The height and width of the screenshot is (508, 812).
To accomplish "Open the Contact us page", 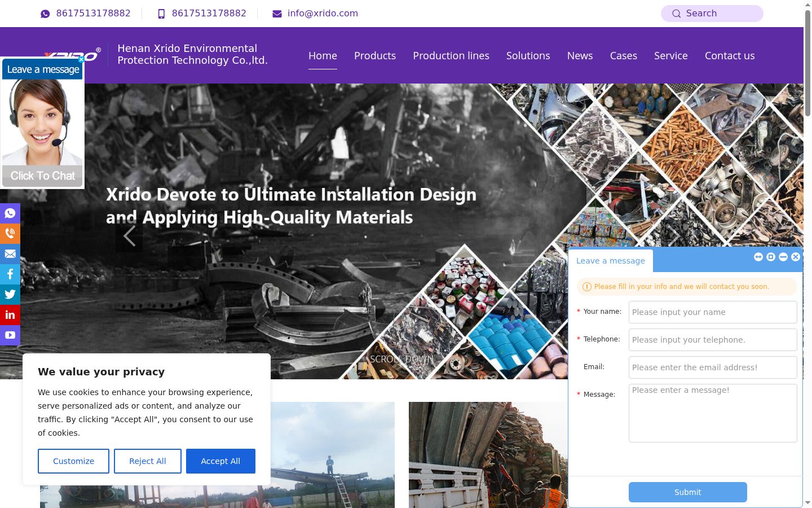I will [730, 56].
